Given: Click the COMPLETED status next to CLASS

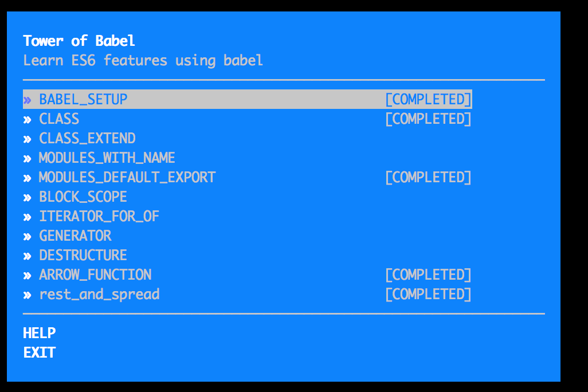Looking at the screenshot, I should point(428,119).
